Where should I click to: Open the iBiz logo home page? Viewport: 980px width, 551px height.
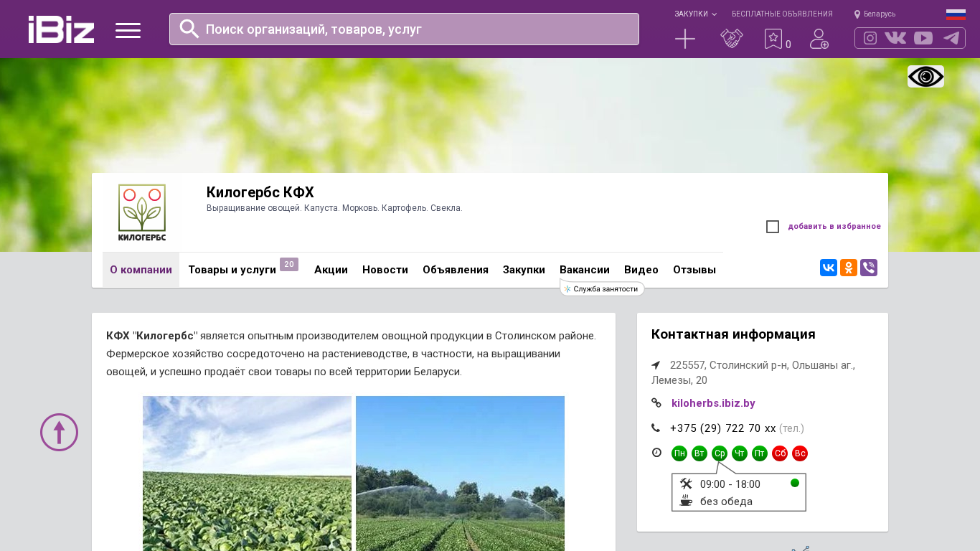(61, 29)
